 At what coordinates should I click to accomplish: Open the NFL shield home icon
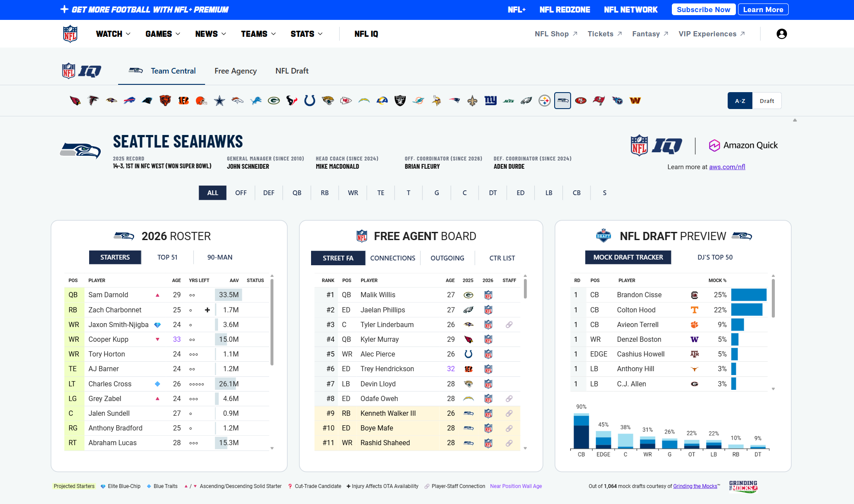69,34
